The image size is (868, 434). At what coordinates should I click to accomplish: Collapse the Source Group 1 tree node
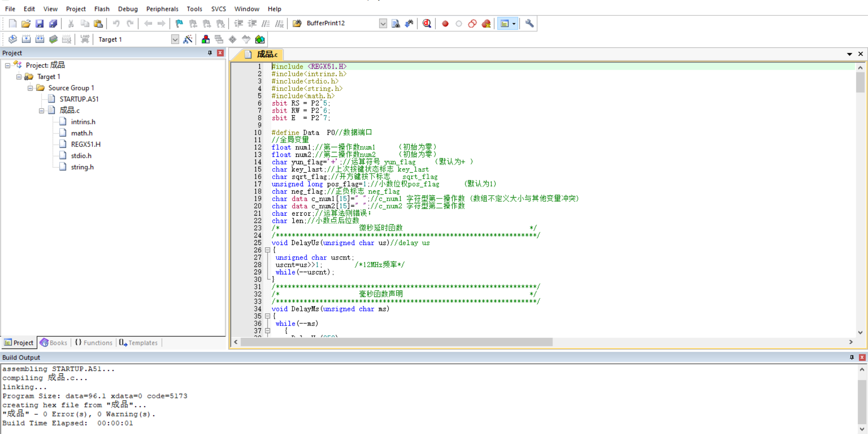click(x=30, y=88)
